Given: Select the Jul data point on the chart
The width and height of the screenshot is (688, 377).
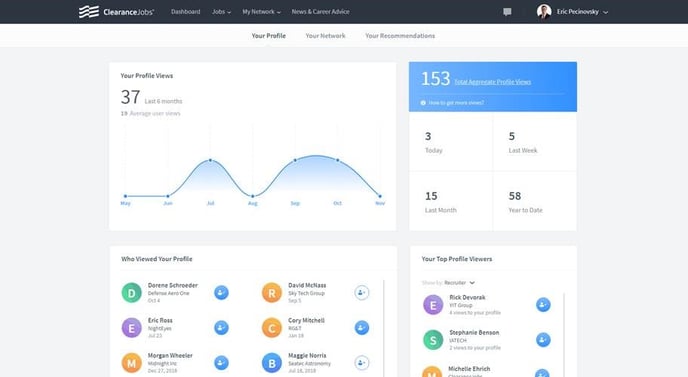Looking at the screenshot, I should 210,160.
